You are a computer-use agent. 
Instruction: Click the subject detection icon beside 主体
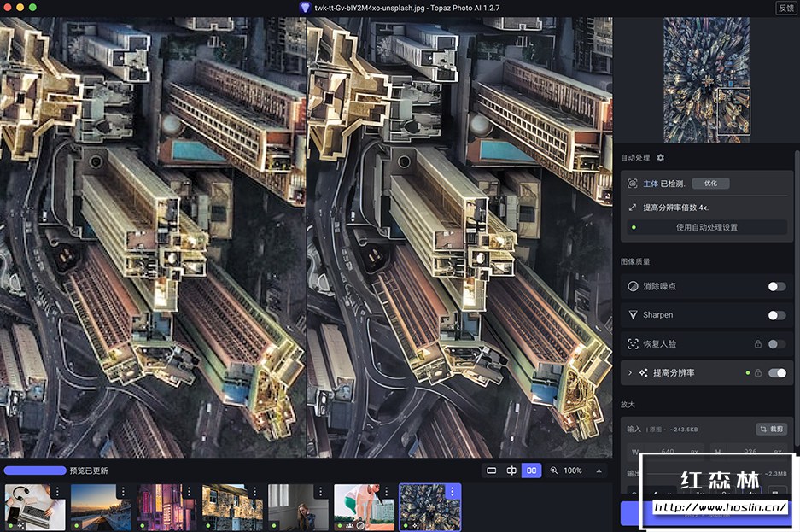632,184
